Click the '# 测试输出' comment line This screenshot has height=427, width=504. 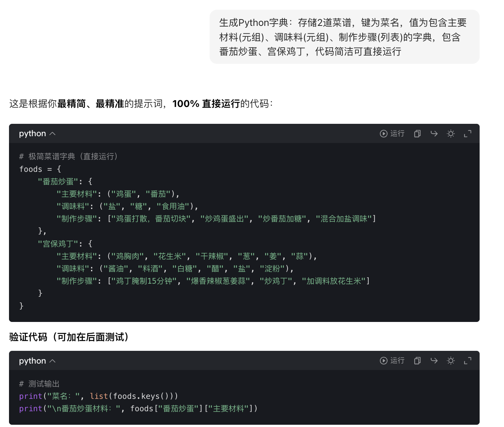[39, 384]
